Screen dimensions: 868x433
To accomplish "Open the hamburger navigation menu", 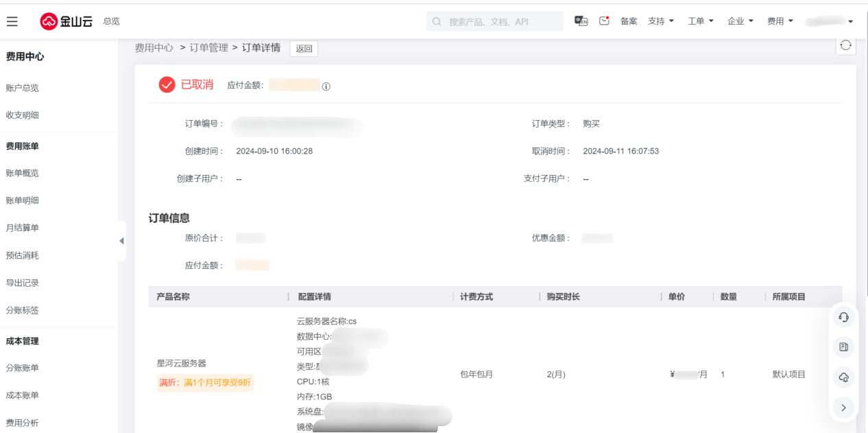I will coord(12,21).
